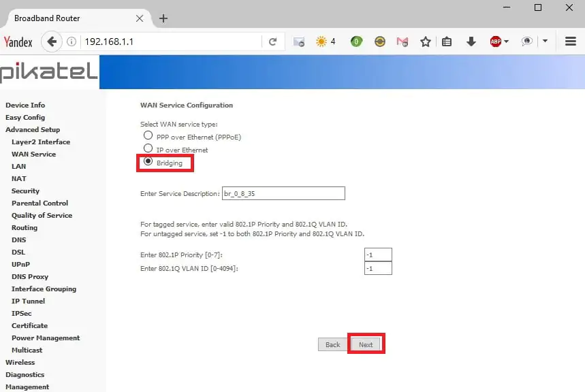Click the Adblock Plus ABP icon

coord(496,42)
